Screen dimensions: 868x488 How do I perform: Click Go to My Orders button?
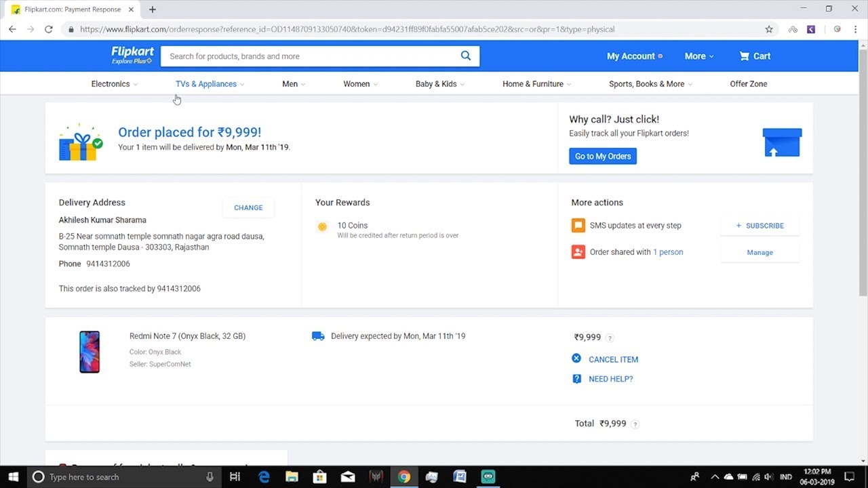603,157
